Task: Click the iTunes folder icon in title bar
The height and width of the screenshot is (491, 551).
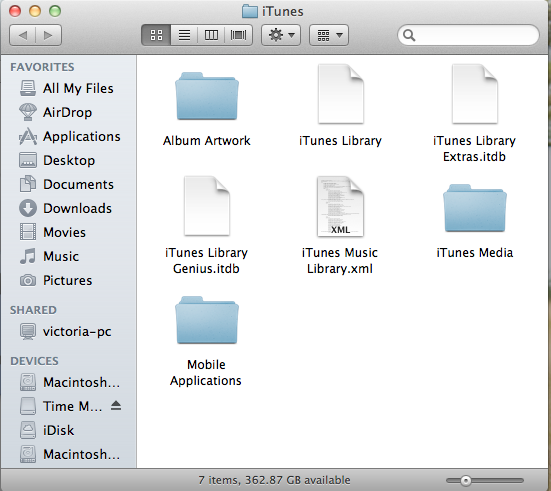Action: [249, 11]
